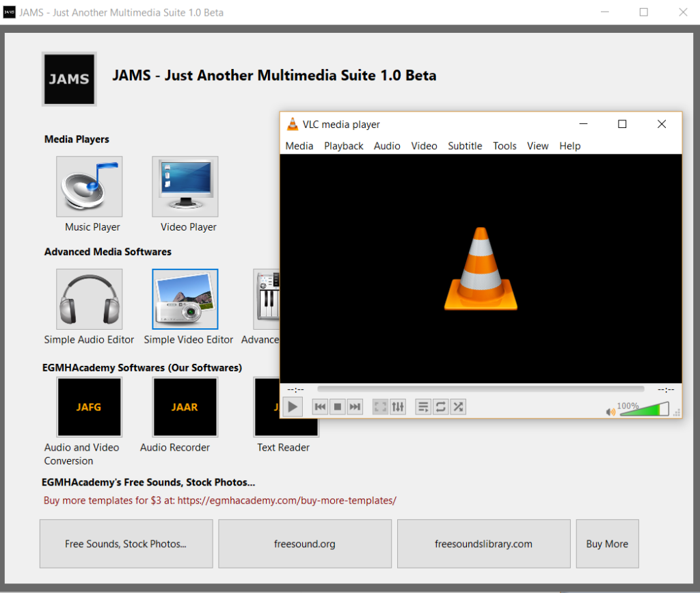Click the Music Player label

click(92, 227)
